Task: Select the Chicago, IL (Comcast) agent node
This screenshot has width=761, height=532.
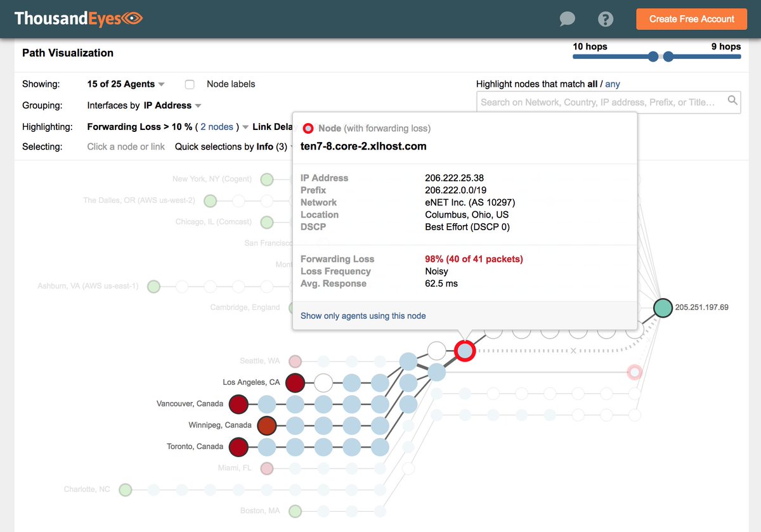Action: click(x=267, y=222)
